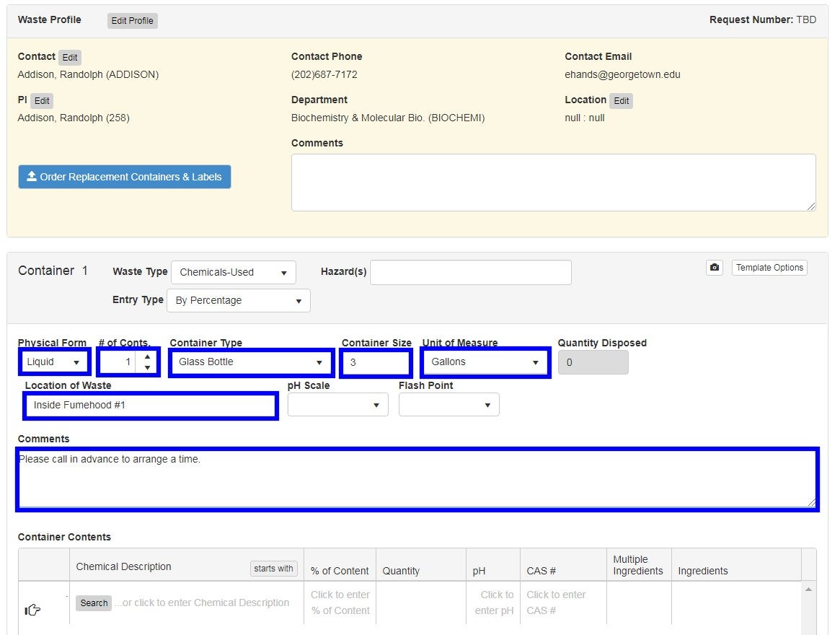
Task: Open the Unit of Measure dropdown
Action: click(x=483, y=362)
